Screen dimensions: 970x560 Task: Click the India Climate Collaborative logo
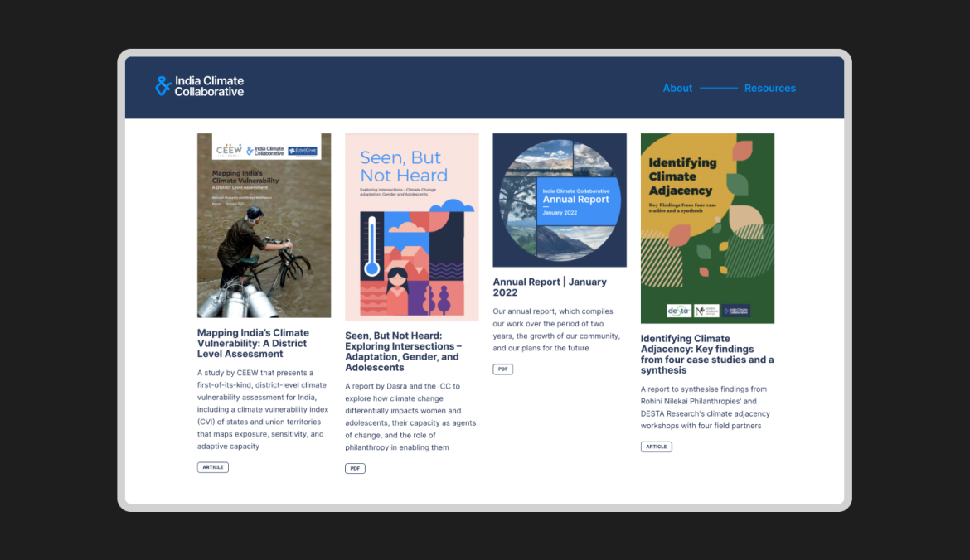click(x=200, y=86)
